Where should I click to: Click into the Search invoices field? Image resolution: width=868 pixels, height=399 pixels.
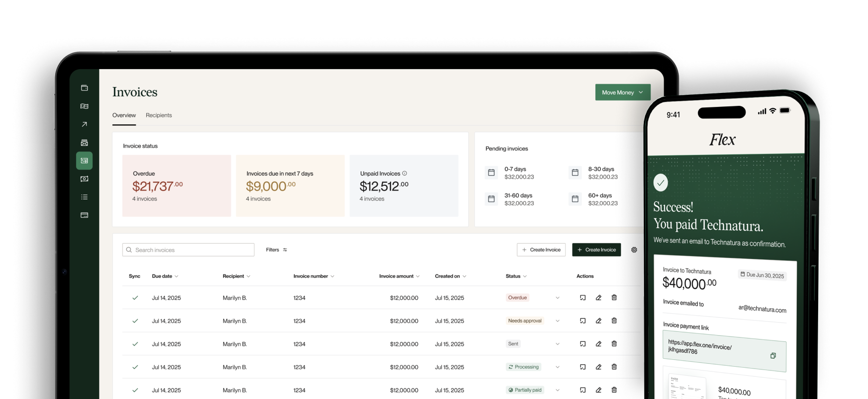click(188, 250)
